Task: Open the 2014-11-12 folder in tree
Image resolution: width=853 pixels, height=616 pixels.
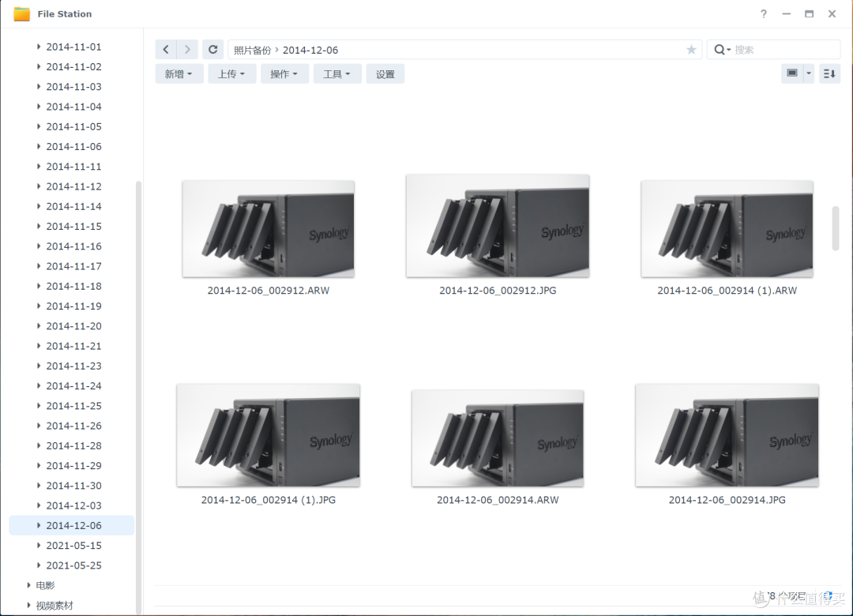Action: tap(73, 186)
